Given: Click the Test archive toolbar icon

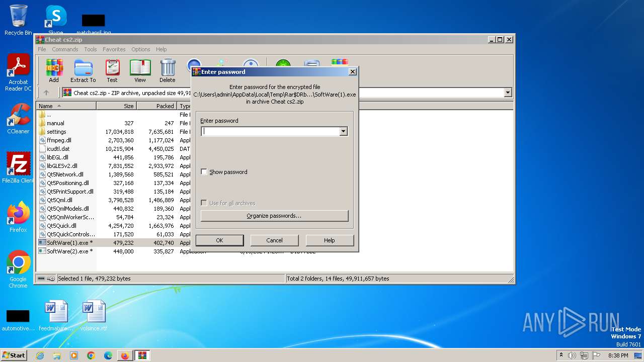Looking at the screenshot, I should (x=112, y=71).
